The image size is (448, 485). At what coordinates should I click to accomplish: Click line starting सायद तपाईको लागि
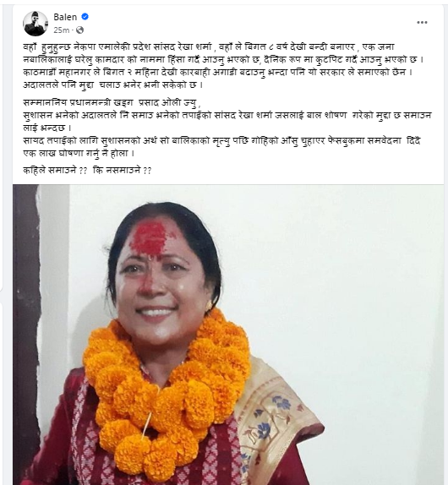[x=221, y=141]
